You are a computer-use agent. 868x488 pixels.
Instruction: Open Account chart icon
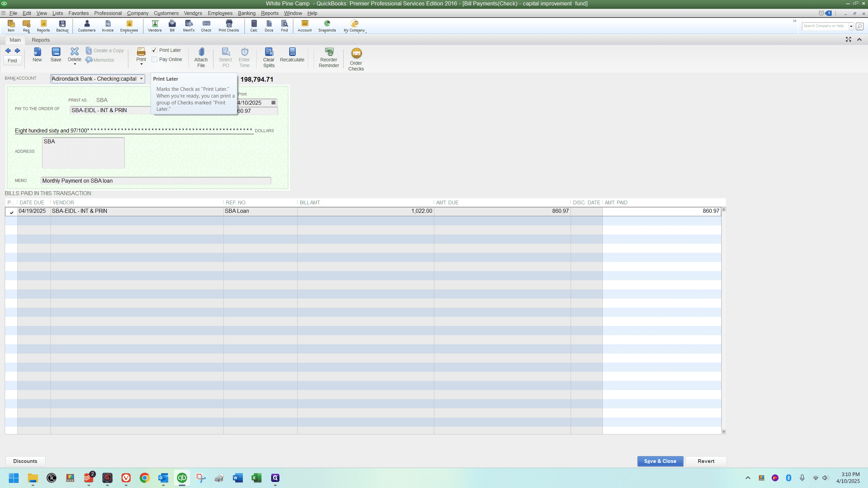coord(305,26)
